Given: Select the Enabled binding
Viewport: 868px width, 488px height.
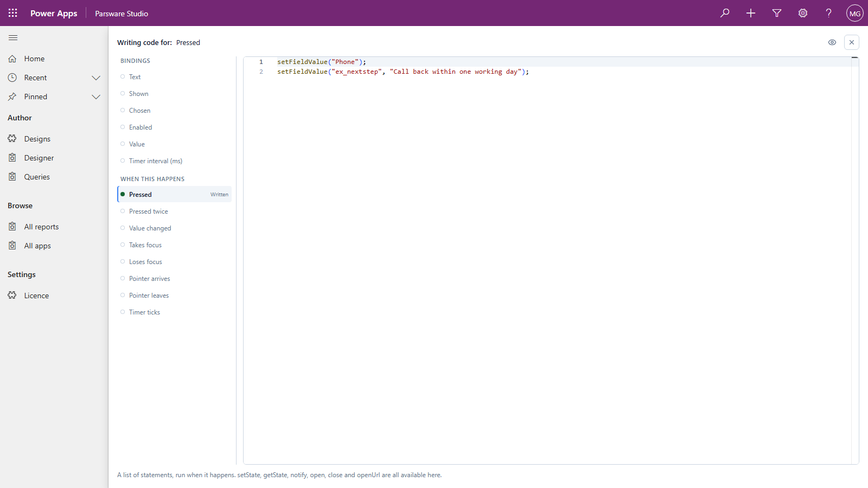Looking at the screenshot, I should 174,127.
